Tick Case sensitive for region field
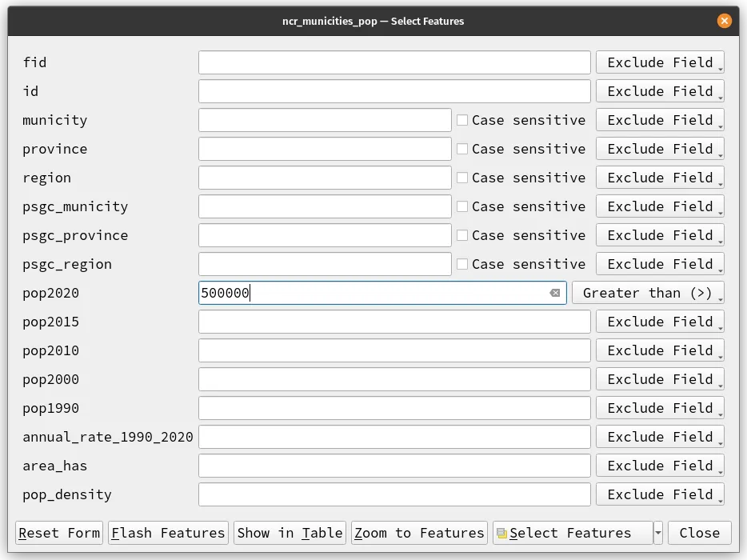747x560 pixels. click(462, 178)
